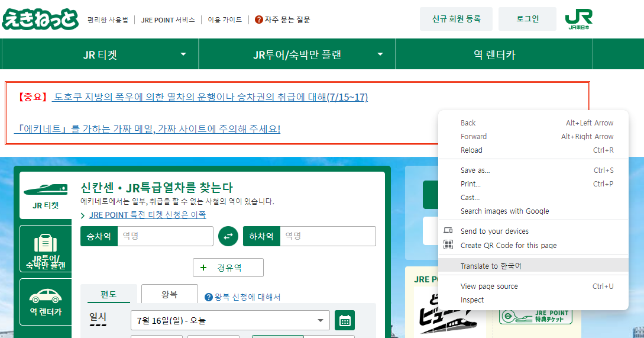Switch to the 왕복 tab
The height and width of the screenshot is (338, 644).
(x=169, y=294)
